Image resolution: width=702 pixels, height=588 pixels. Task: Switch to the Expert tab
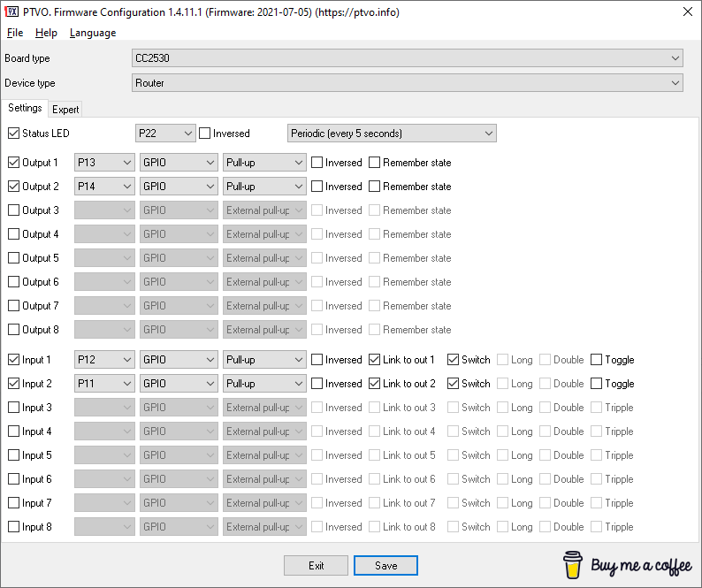click(65, 110)
